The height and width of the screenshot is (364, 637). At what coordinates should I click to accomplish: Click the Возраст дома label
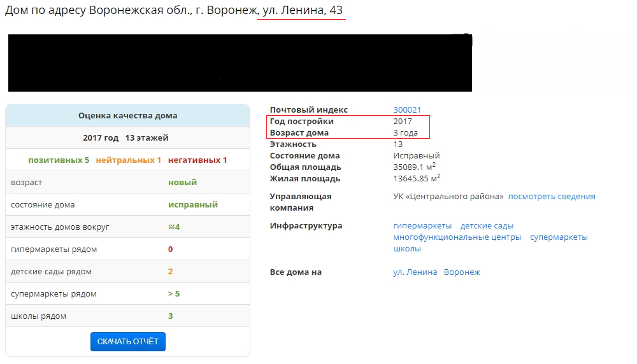pyautogui.click(x=299, y=133)
